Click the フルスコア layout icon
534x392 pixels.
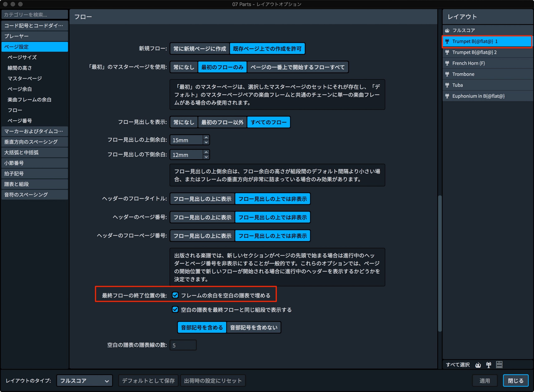(x=447, y=30)
